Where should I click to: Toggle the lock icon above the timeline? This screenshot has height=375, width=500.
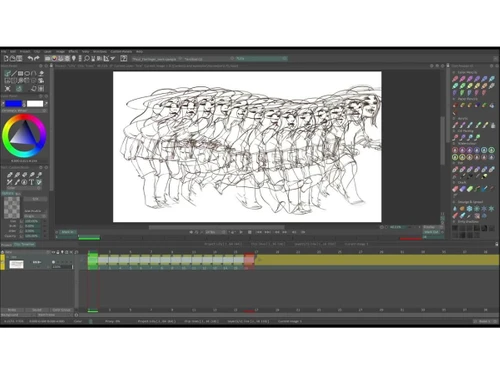tap(58, 252)
